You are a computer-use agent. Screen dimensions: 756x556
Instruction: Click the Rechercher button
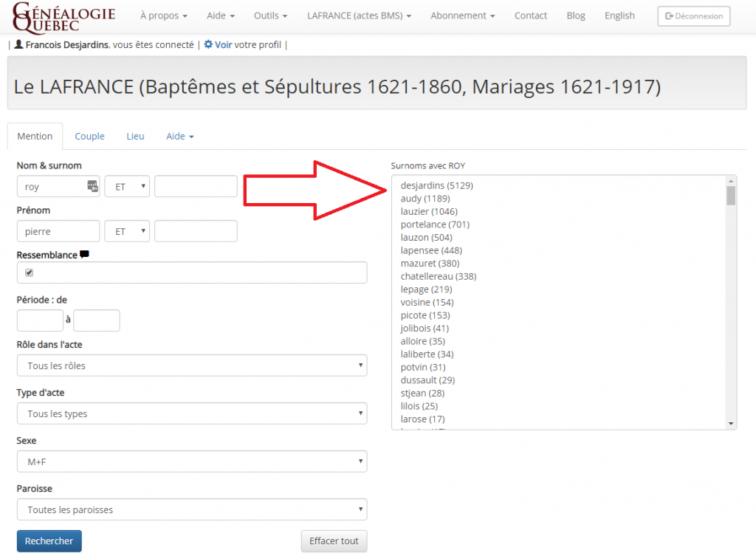point(49,541)
